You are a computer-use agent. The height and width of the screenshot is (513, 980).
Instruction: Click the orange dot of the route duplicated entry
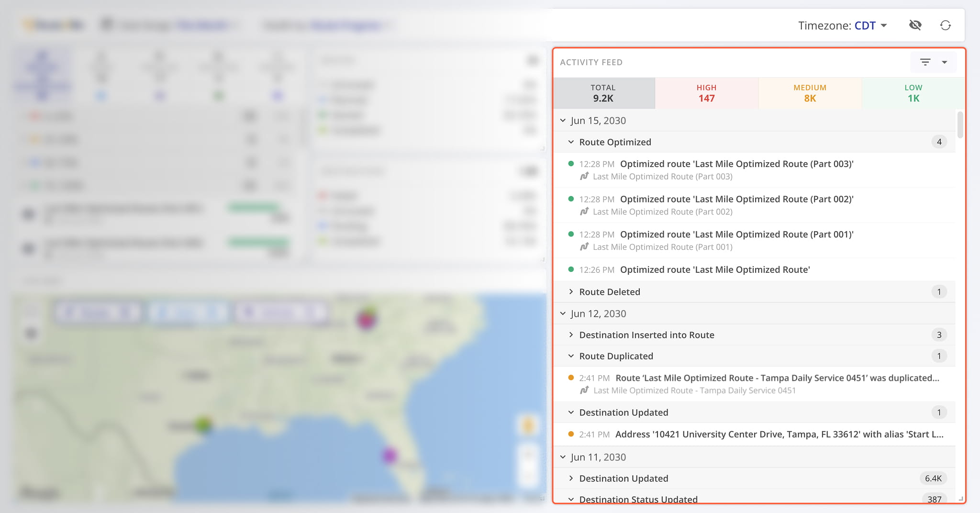point(571,378)
